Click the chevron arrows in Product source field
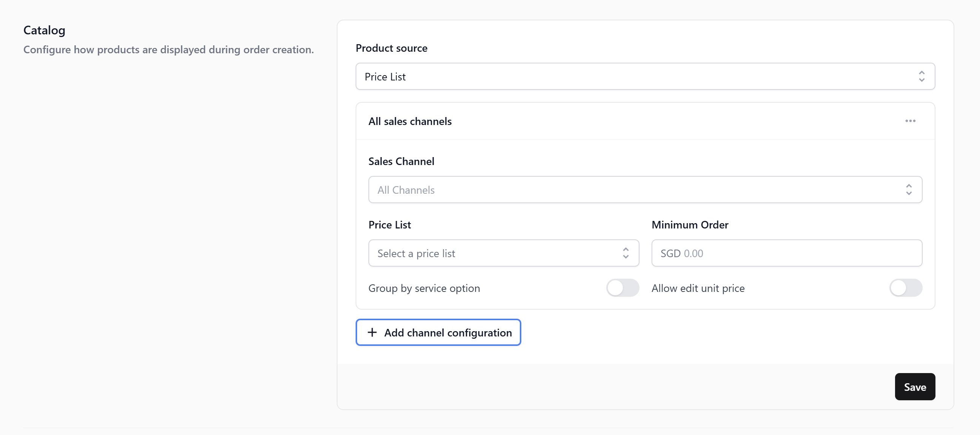 [921, 77]
